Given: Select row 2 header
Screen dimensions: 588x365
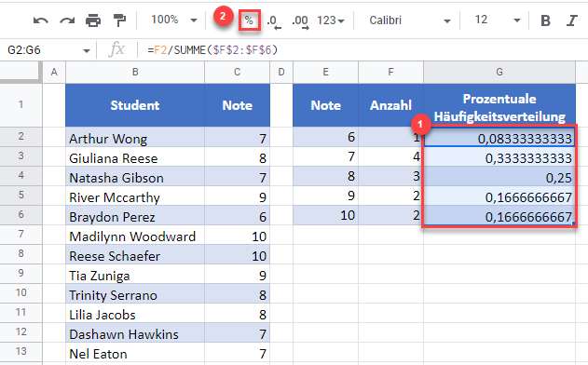Looking at the screenshot, I should coord(21,136).
